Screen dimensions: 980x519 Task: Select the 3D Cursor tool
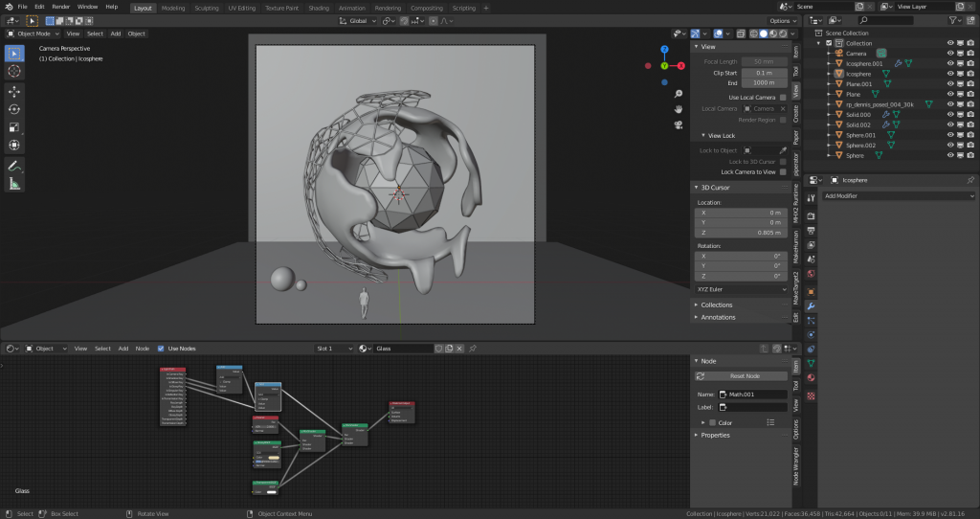pyautogui.click(x=13, y=71)
